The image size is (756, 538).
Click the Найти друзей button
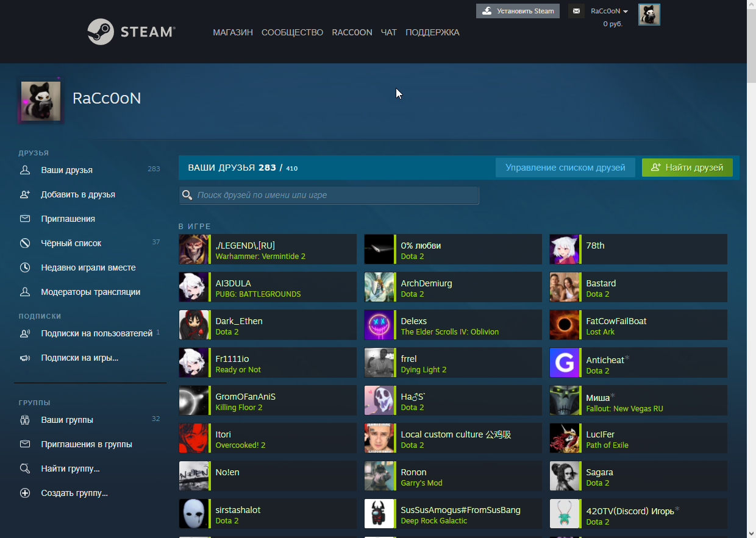[687, 168]
